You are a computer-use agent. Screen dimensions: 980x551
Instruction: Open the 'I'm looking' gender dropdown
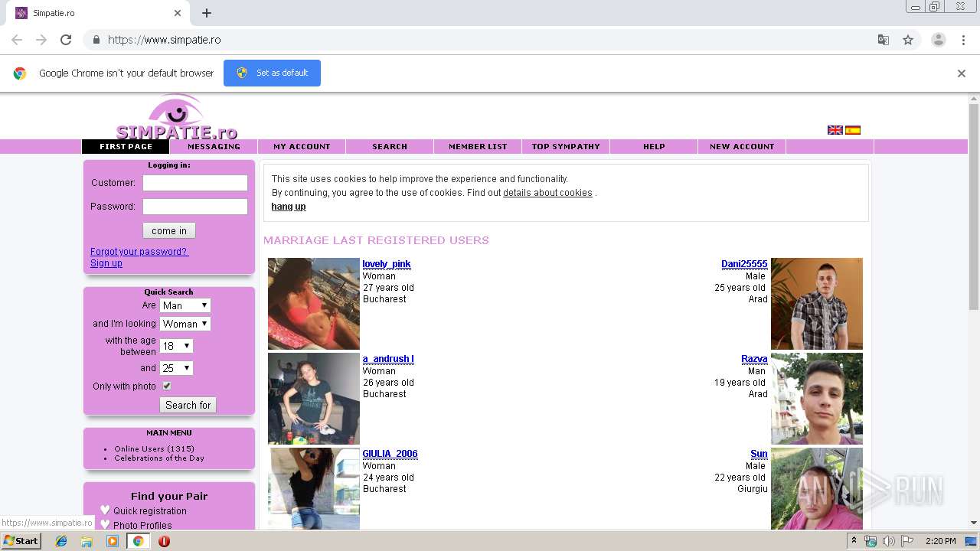pos(185,324)
